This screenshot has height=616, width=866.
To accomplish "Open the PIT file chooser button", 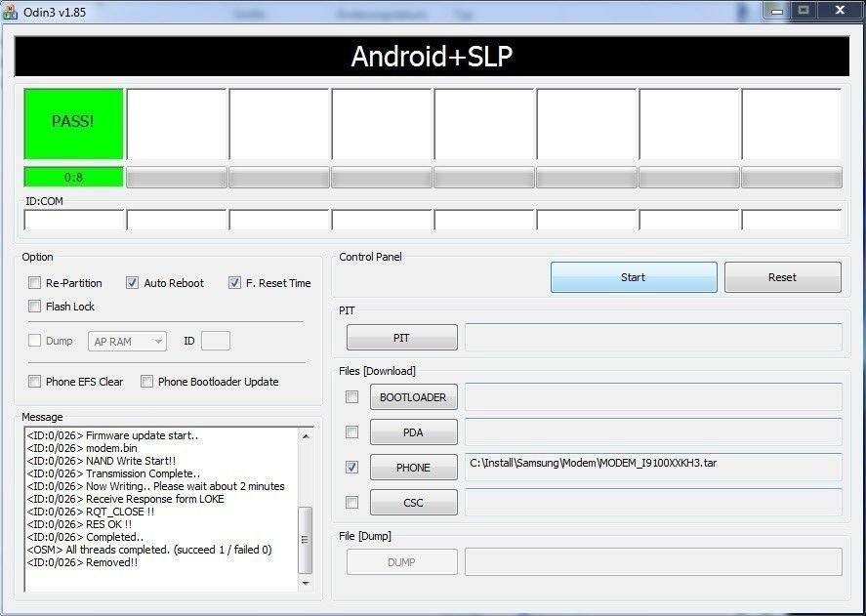I will [402, 338].
